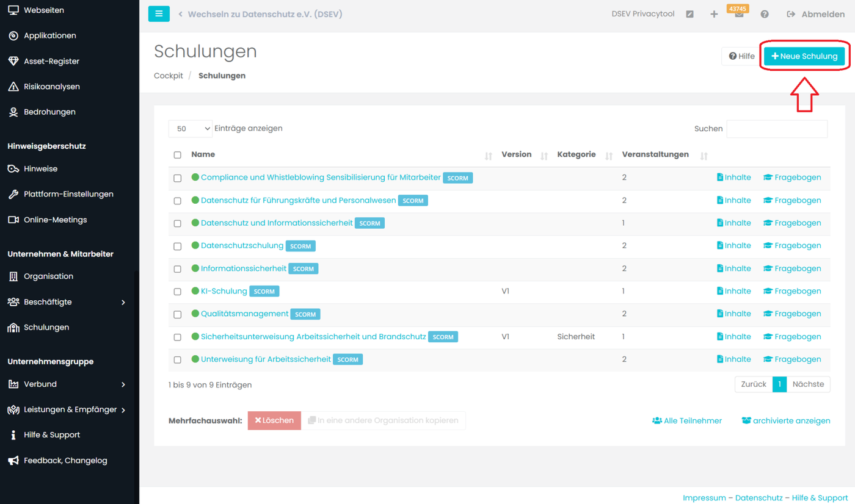The image size is (855, 504).
Task: Tick the checkbox for KI-Schulung row
Action: point(178,292)
